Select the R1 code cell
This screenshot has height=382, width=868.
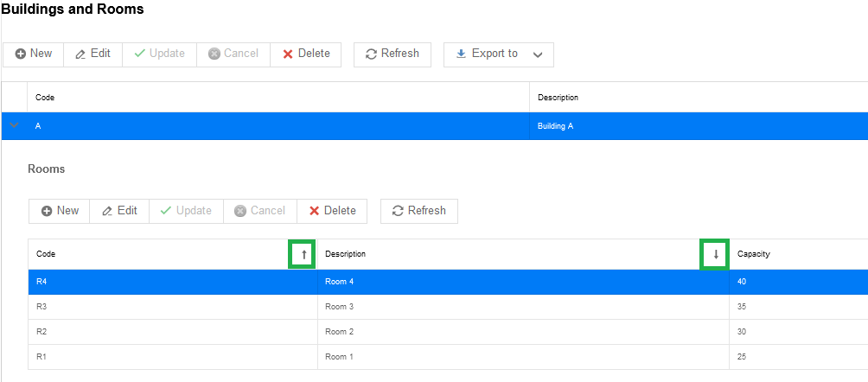(173, 357)
